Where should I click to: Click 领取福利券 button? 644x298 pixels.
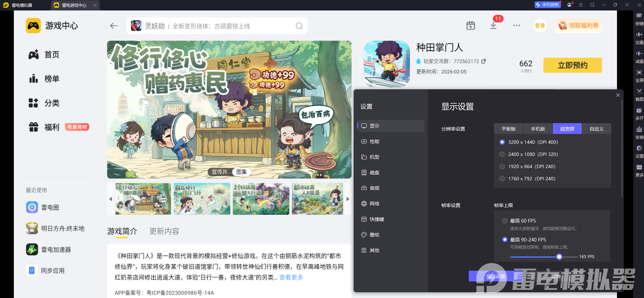(x=578, y=26)
